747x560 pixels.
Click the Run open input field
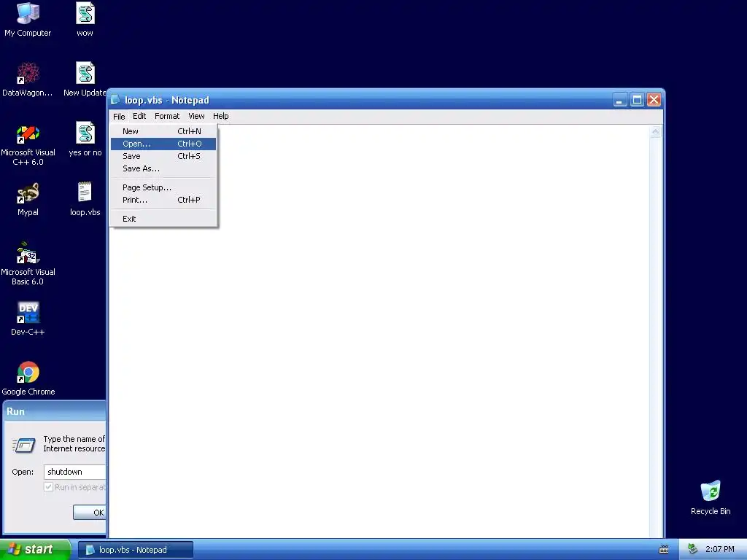75,472
